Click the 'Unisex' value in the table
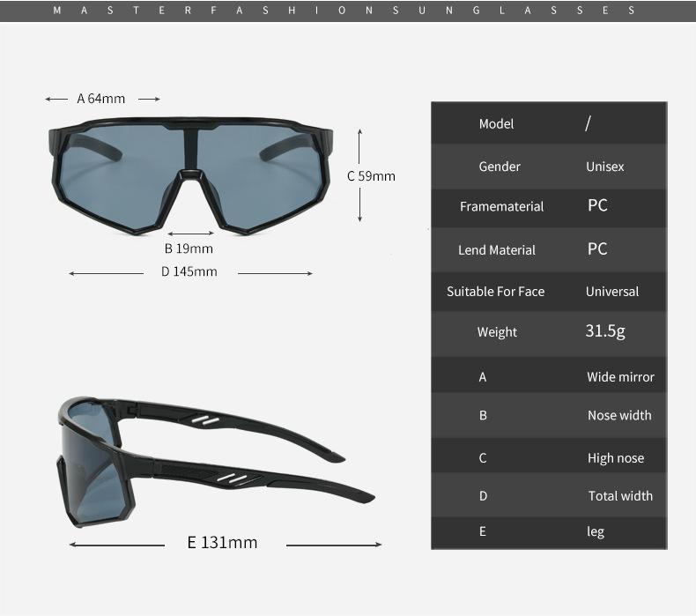696x616 pixels. (604, 167)
